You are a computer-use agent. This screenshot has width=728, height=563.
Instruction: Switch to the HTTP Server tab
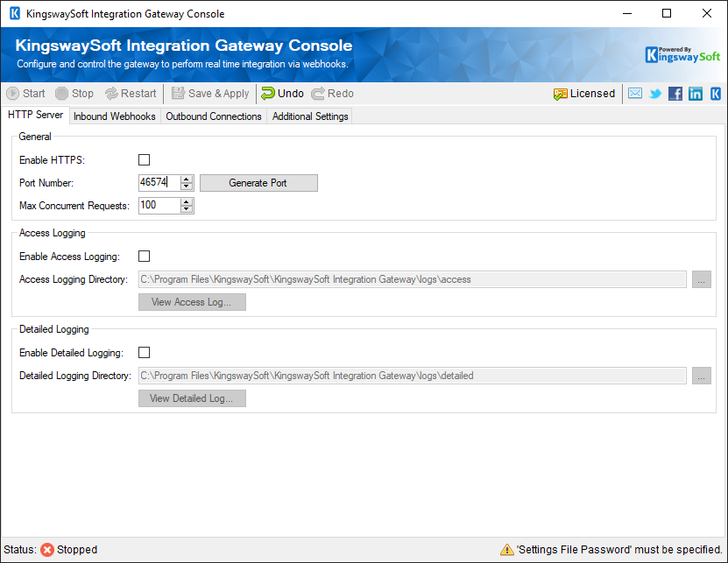(x=35, y=115)
